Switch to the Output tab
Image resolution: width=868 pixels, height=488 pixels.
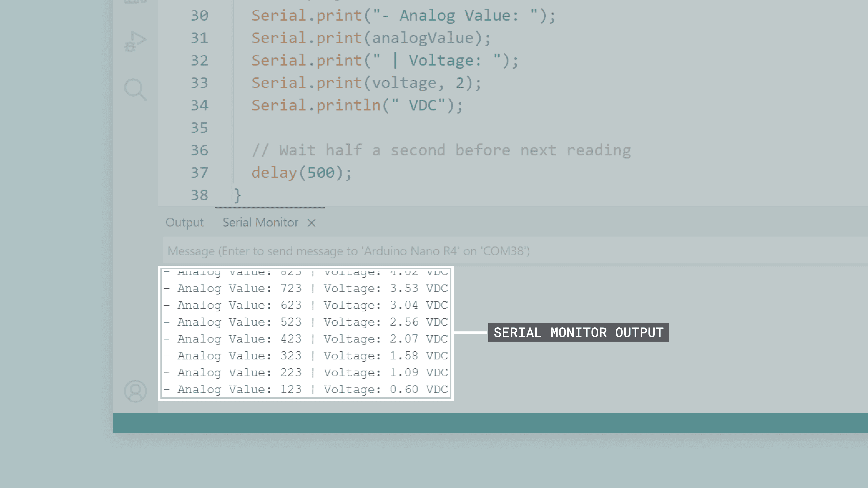184,223
